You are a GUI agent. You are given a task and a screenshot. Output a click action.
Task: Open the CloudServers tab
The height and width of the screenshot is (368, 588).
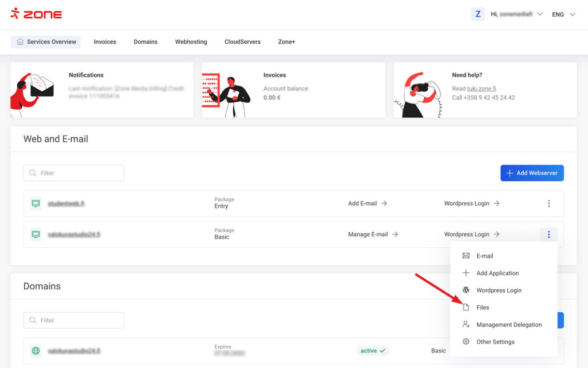coord(242,42)
